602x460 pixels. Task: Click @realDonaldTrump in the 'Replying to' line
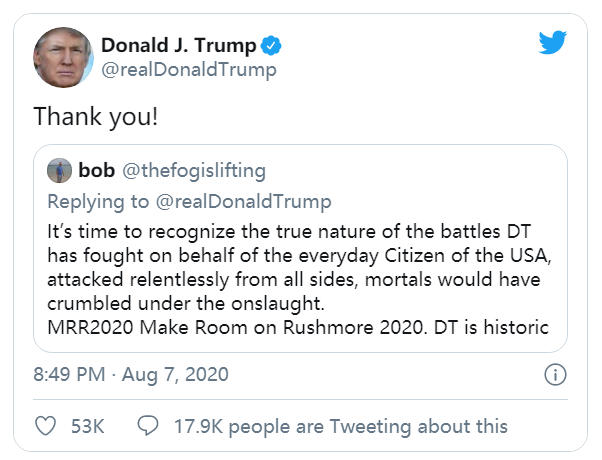coord(241,201)
